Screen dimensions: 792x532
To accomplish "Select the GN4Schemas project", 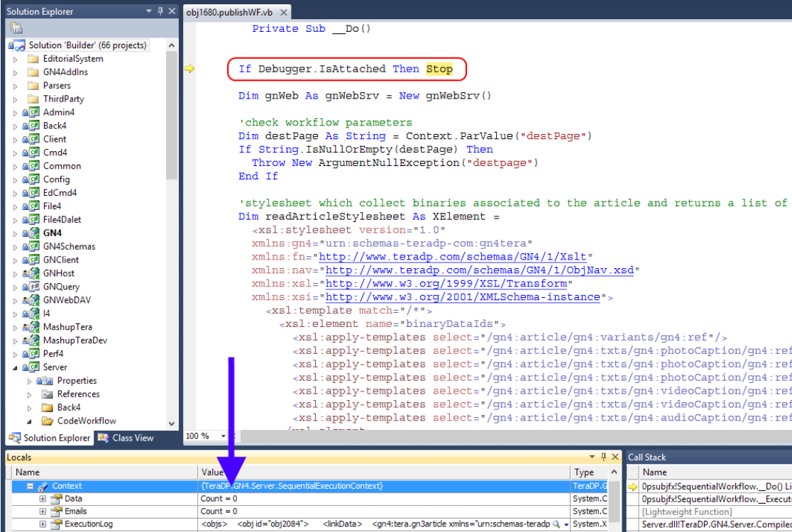I will pos(69,246).
